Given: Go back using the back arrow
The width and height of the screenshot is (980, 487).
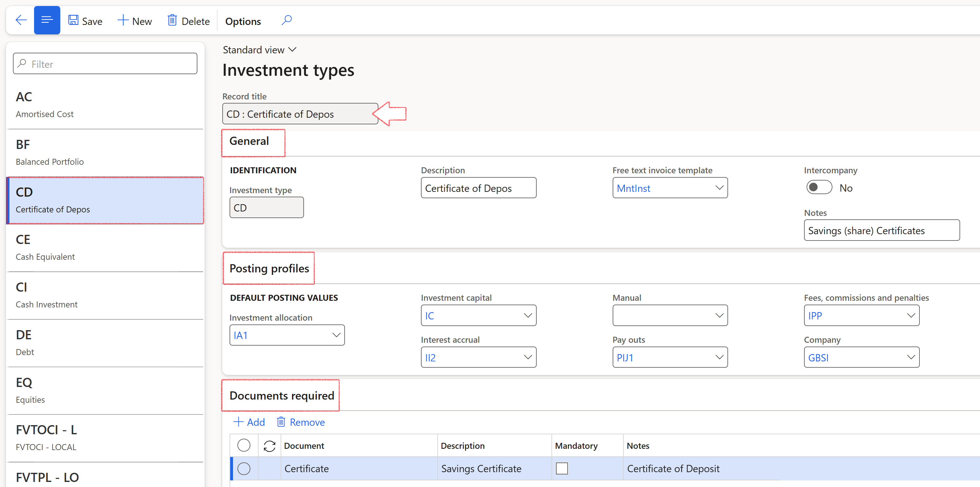Looking at the screenshot, I should point(21,21).
